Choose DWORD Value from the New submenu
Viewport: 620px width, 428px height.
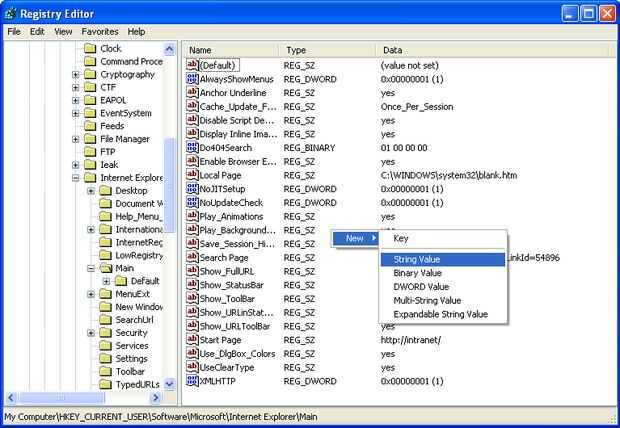point(443,287)
